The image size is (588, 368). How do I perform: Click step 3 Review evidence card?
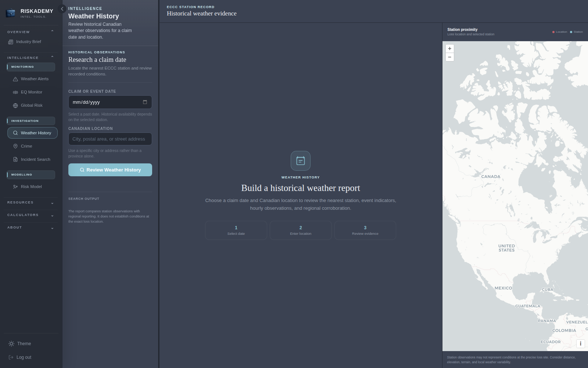(x=365, y=230)
